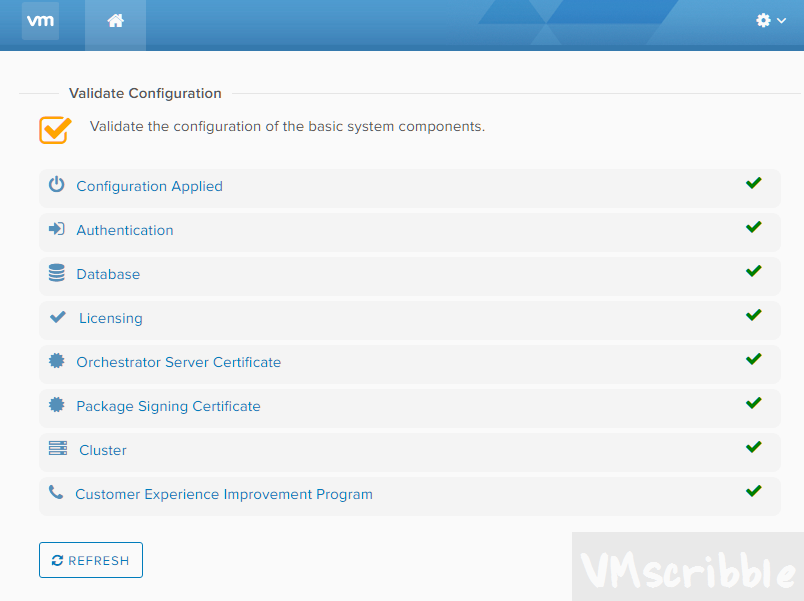Click the Orchestrator Server Certificate badge icon
This screenshot has width=804, height=601.
click(56, 361)
